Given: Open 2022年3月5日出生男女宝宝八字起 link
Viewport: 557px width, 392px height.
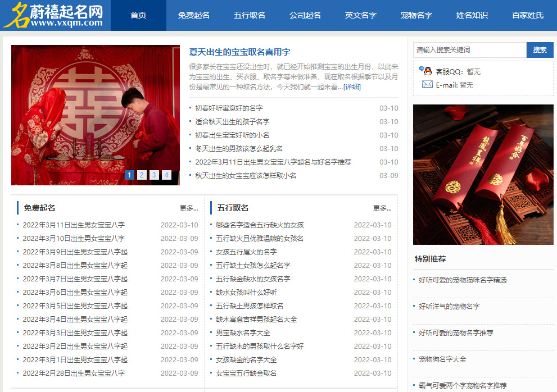Looking at the screenshot, I should tap(75, 306).
